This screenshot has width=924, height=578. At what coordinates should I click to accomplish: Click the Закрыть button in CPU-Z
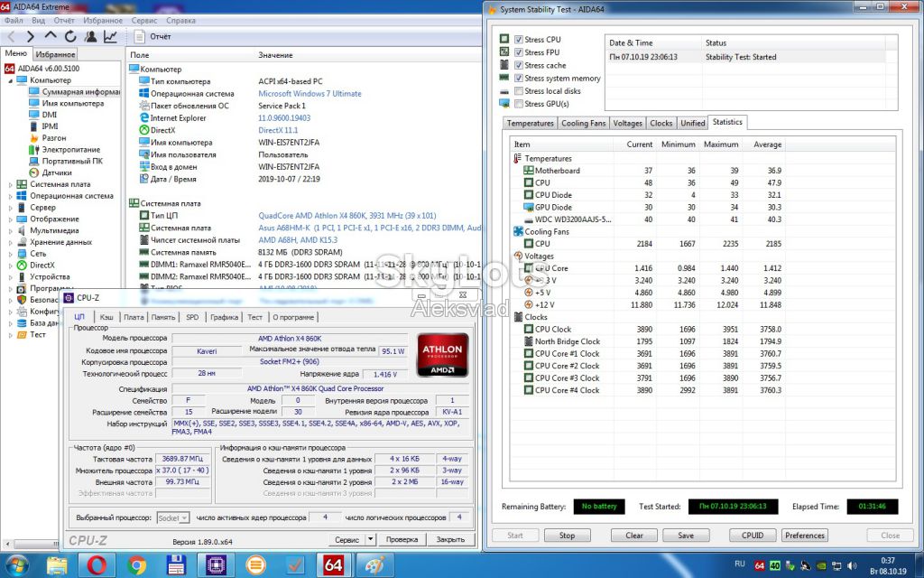tap(450, 540)
